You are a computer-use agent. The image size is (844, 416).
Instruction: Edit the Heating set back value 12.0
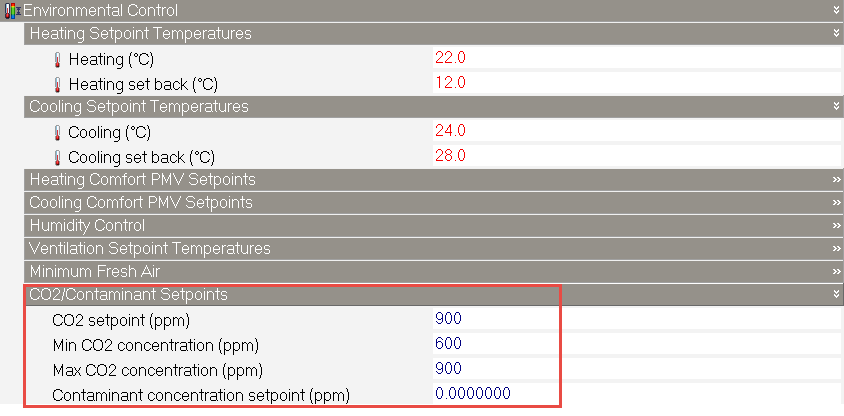tap(450, 82)
